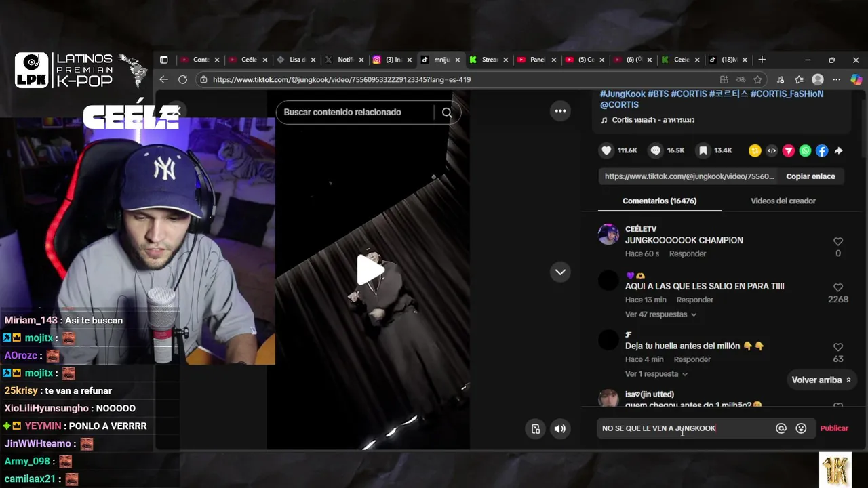Image resolution: width=868 pixels, height=488 pixels.
Task: Play the TikTok video
Action: 370,270
